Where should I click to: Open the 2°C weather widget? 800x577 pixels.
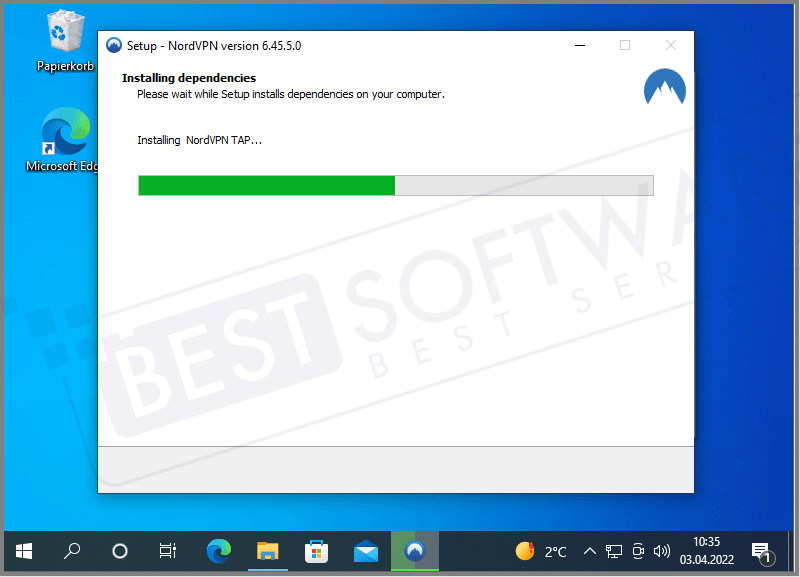pos(541,551)
